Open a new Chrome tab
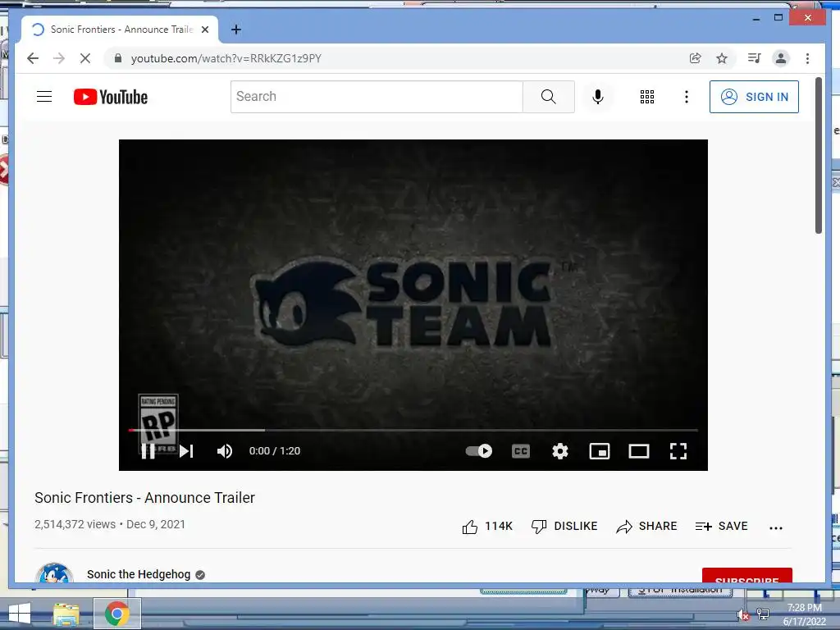Viewport: 840px width, 630px height. click(x=236, y=30)
